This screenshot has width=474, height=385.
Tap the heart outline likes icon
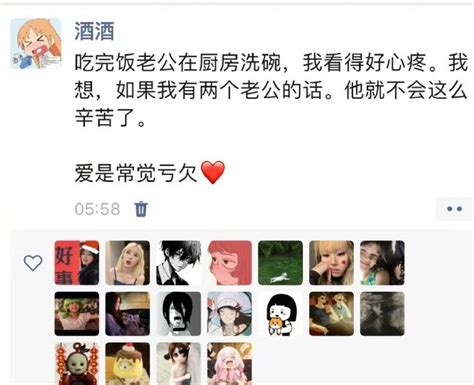[x=33, y=263]
